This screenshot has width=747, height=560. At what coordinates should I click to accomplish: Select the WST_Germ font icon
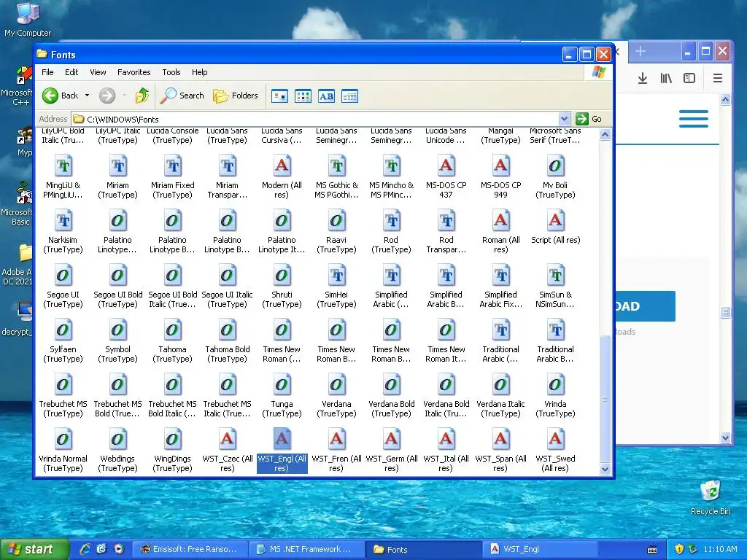391,438
